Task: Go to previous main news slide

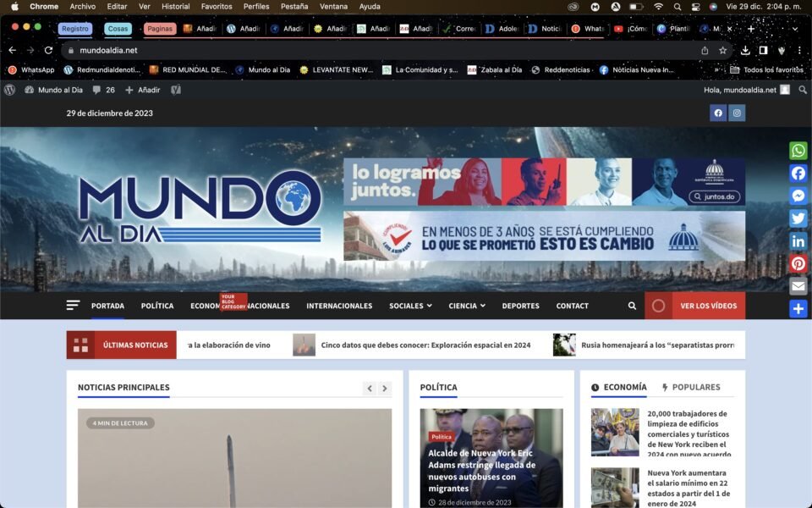Action: (x=370, y=389)
